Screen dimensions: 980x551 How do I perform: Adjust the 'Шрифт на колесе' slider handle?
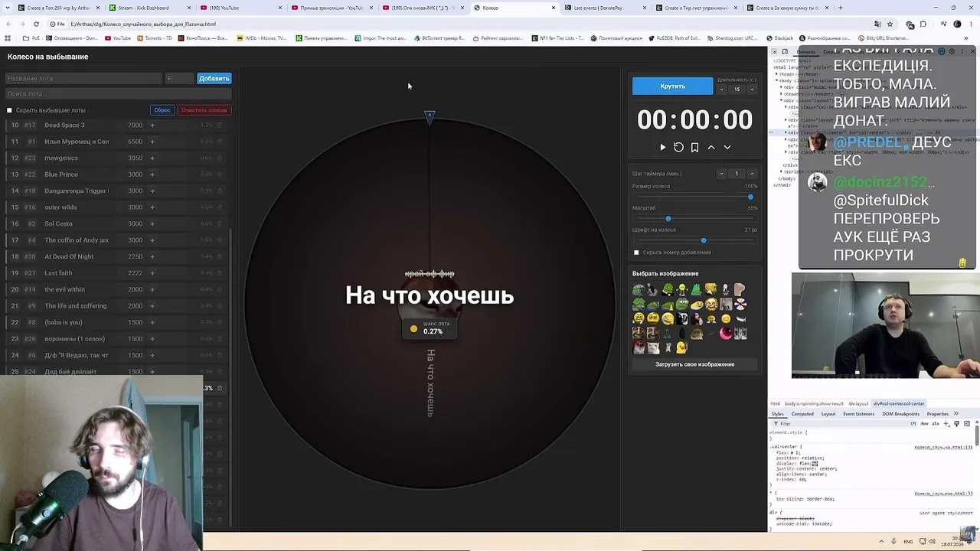click(704, 241)
